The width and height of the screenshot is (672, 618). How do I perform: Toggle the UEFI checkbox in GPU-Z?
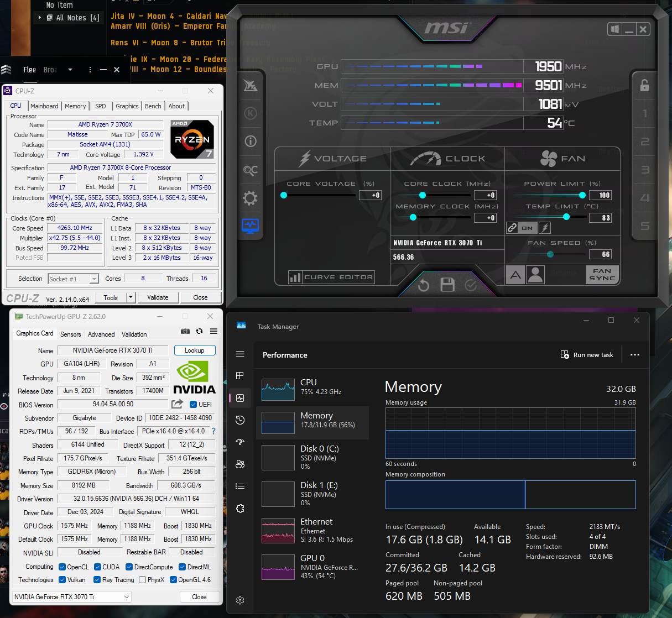[193, 405]
